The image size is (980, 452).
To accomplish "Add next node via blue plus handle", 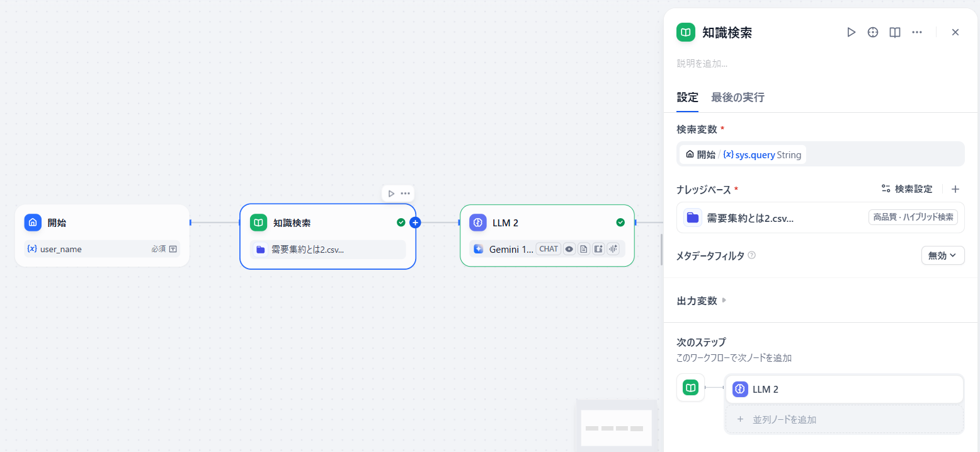I will tap(415, 223).
